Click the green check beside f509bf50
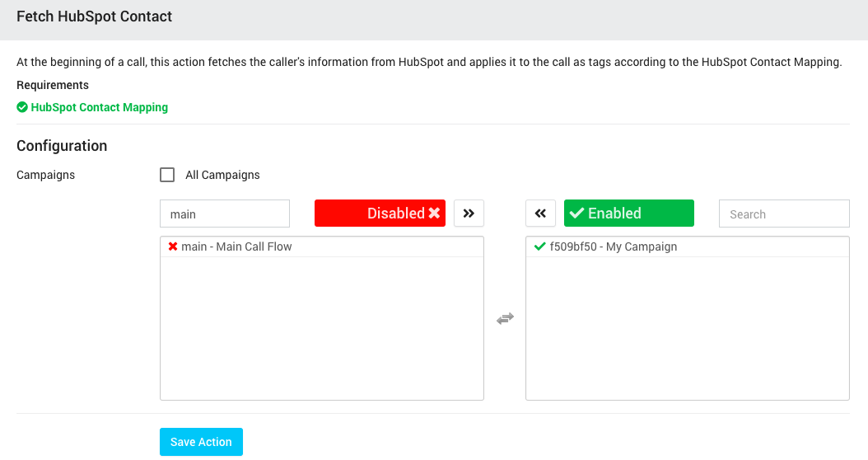Screen dimensions: 868x460 click(539, 246)
